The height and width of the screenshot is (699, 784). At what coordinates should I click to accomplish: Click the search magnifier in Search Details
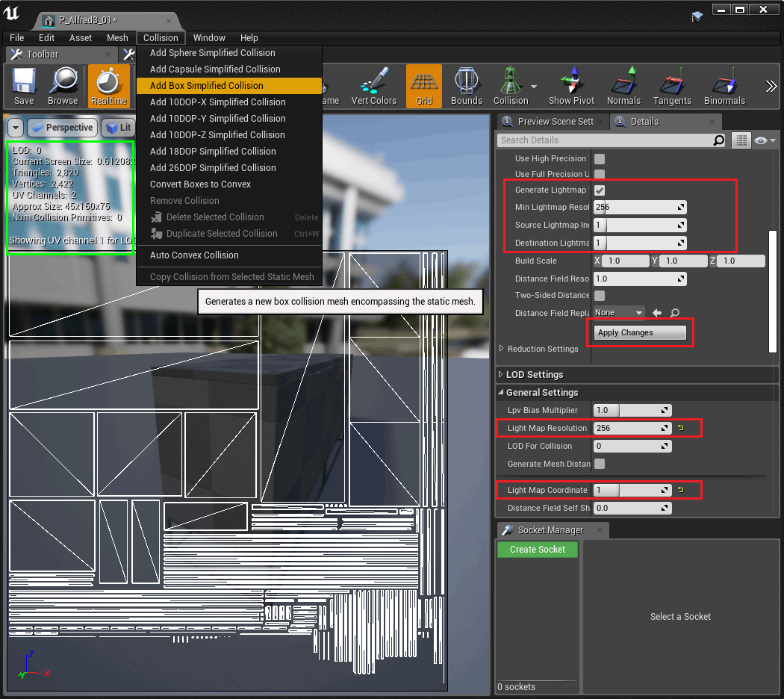718,140
